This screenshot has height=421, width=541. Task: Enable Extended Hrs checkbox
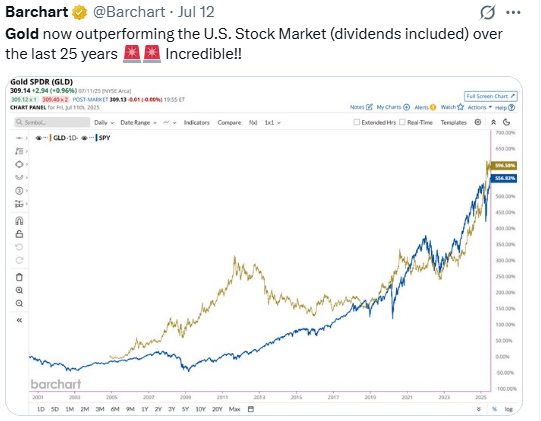pos(357,122)
